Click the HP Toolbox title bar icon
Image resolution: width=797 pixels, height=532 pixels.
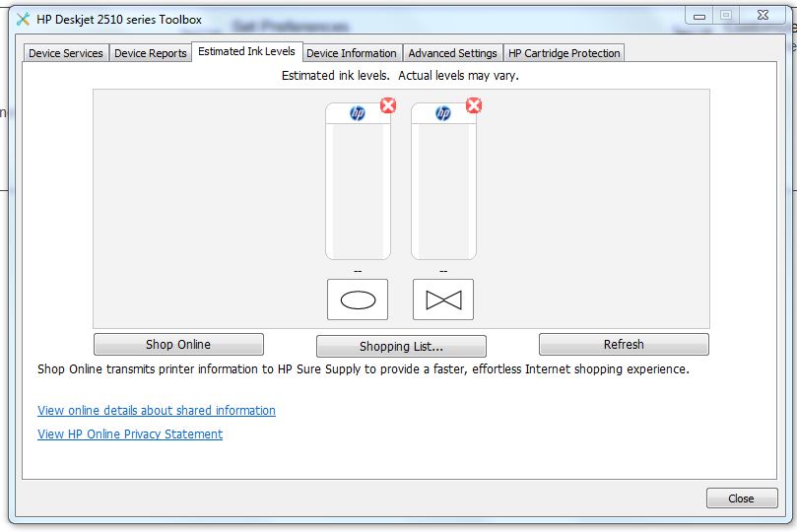[23, 20]
